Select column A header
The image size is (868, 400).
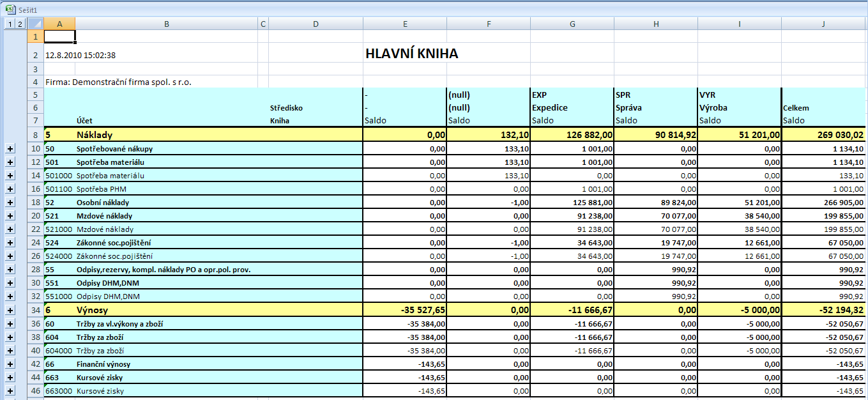tap(59, 24)
